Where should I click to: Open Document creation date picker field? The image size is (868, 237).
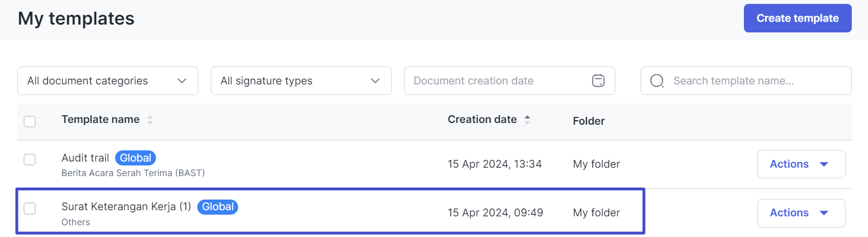509,80
